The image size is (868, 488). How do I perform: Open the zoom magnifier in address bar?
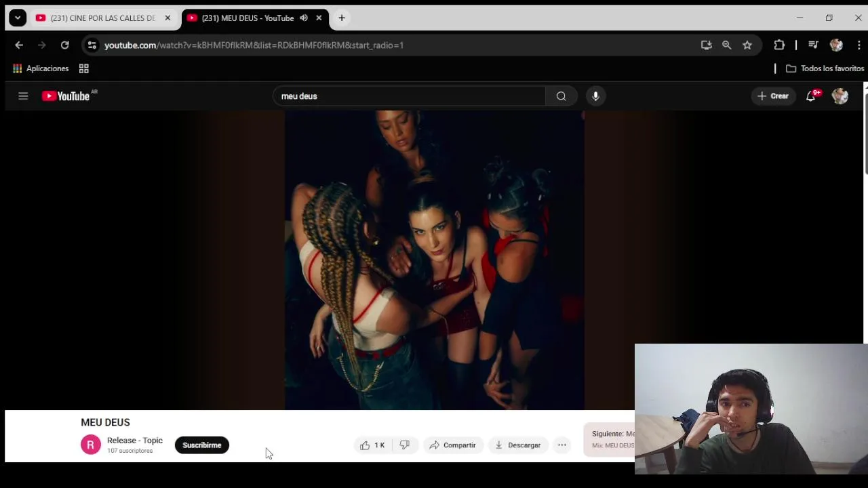tap(727, 45)
